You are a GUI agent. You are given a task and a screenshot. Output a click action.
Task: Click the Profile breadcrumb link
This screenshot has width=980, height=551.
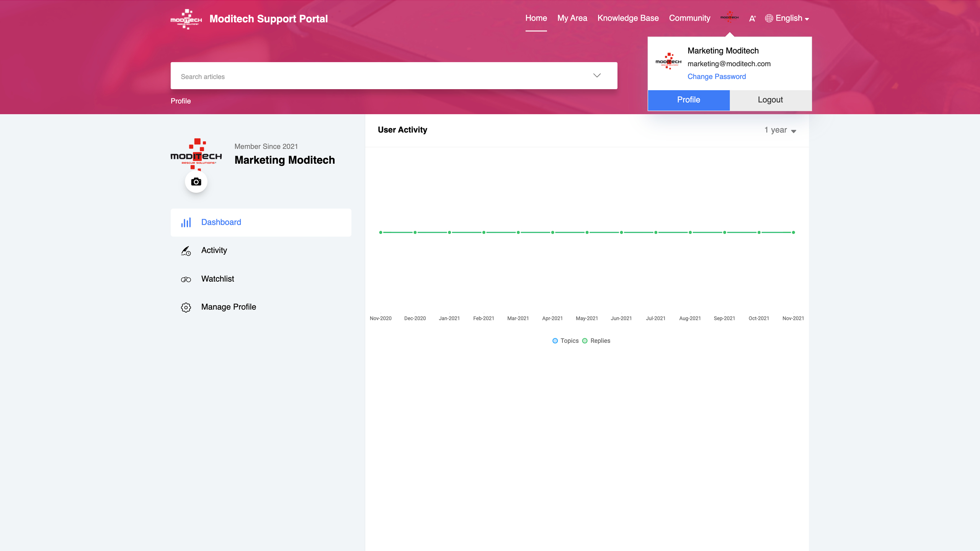click(x=181, y=101)
